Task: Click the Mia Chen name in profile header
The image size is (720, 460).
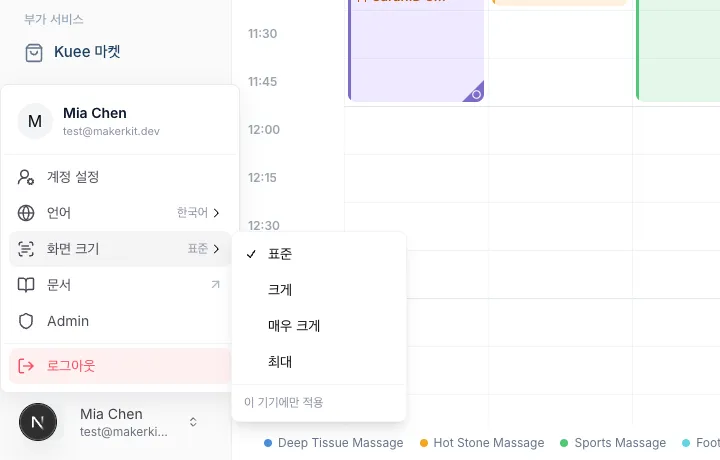Action: tap(95, 113)
